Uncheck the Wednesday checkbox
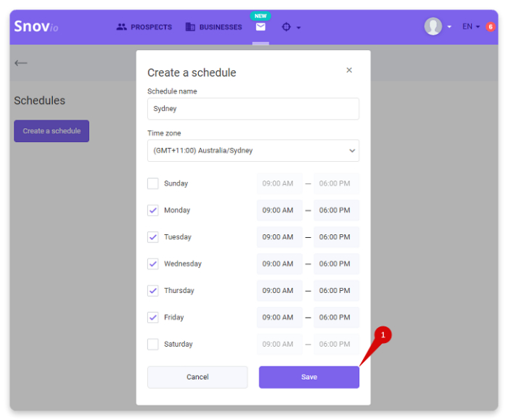Screen dimensions: 508x420 (153, 263)
